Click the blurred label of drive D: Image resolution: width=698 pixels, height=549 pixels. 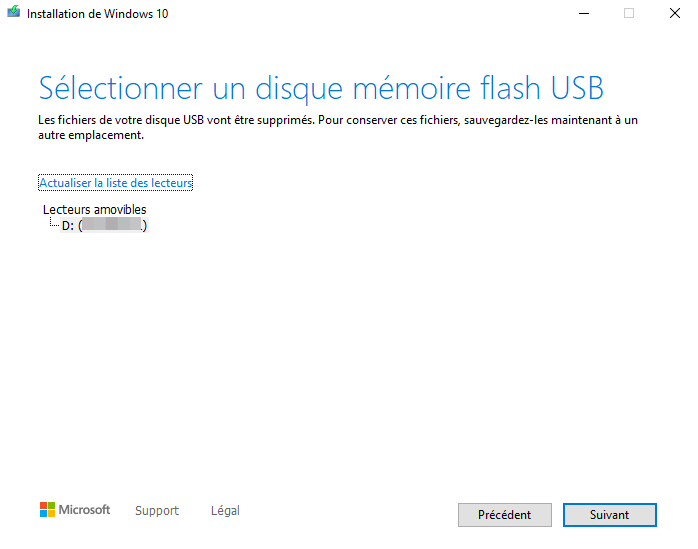pyautogui.click(x=112, y=226)
